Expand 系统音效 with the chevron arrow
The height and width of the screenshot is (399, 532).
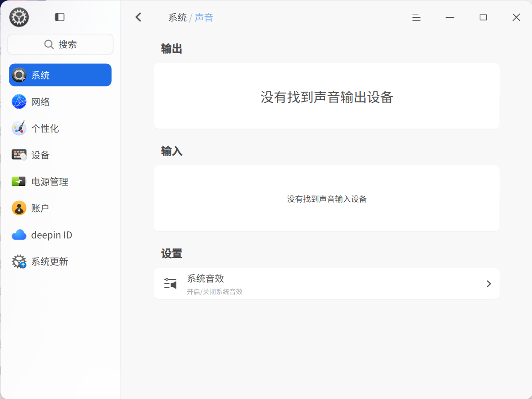[489, 284]
